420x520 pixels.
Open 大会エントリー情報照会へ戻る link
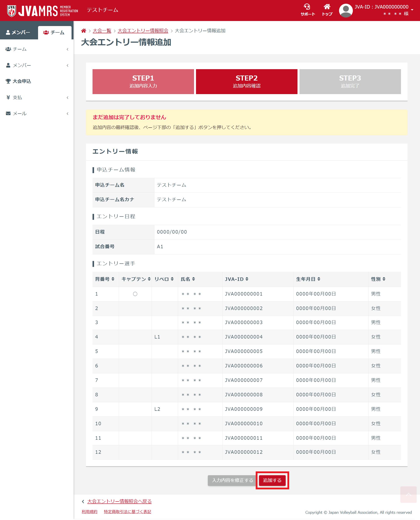pos(119,501)
